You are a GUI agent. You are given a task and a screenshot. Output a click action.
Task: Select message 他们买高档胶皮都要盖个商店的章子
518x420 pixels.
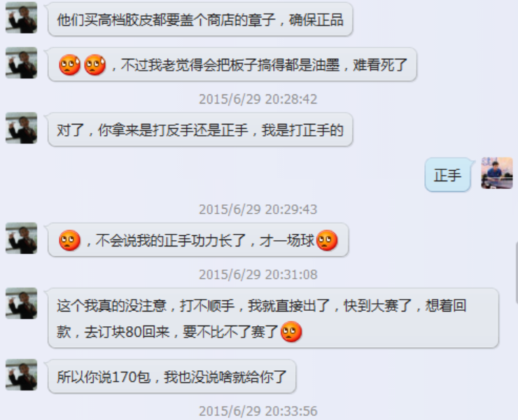(x=200, y=19)
